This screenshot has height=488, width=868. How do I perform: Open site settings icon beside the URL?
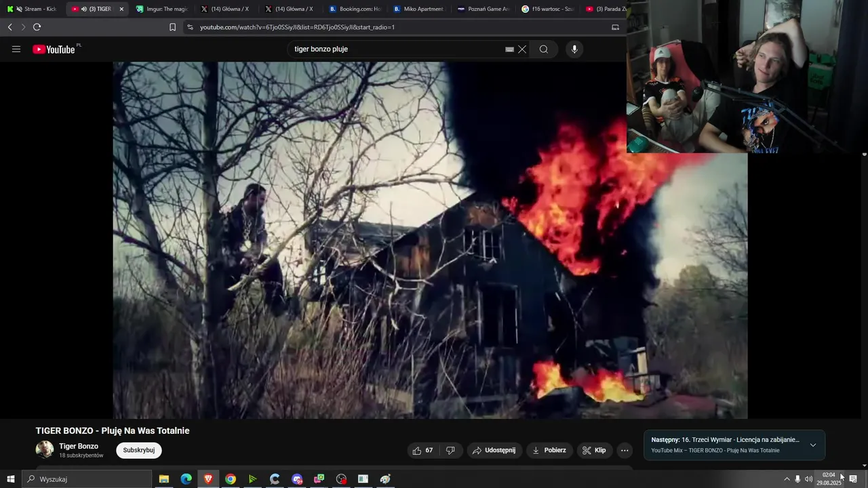[190, 27]
